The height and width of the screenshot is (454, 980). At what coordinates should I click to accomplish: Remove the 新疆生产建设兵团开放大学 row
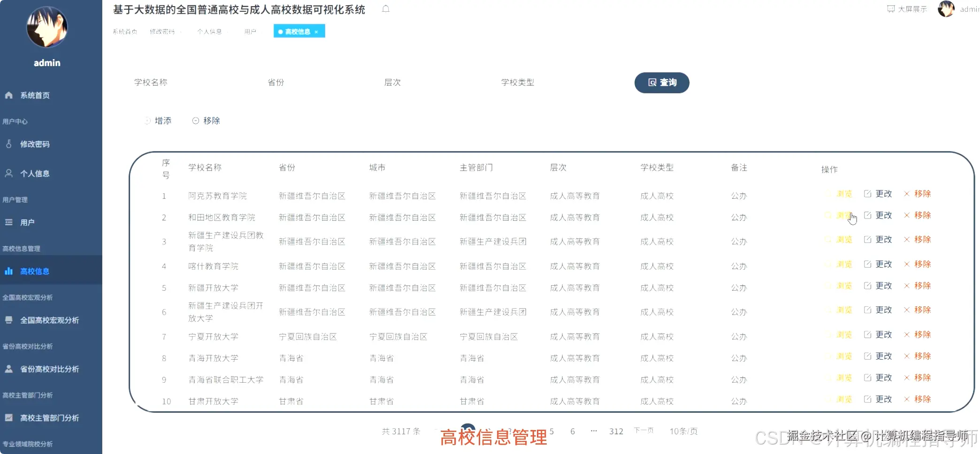[x=918, y=310]
